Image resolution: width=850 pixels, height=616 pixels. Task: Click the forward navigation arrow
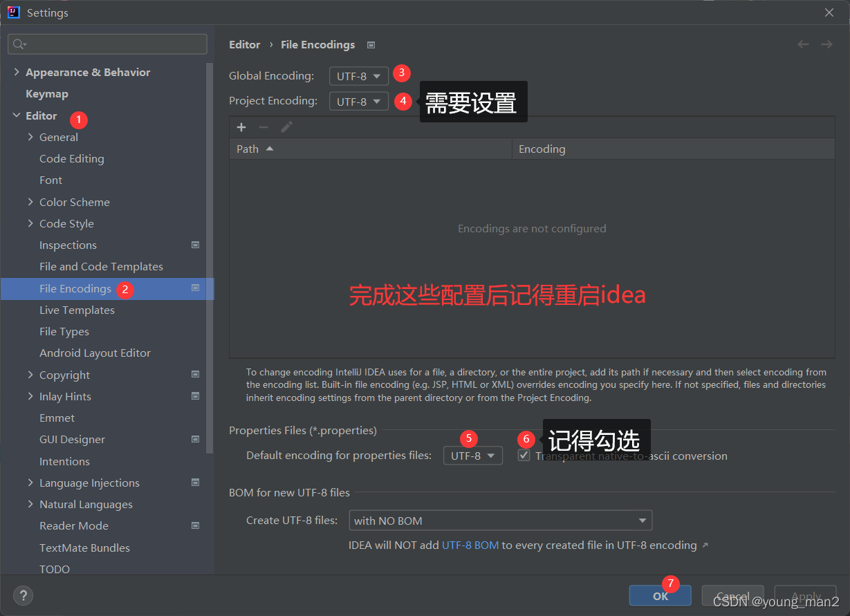[x=826, y=44]
